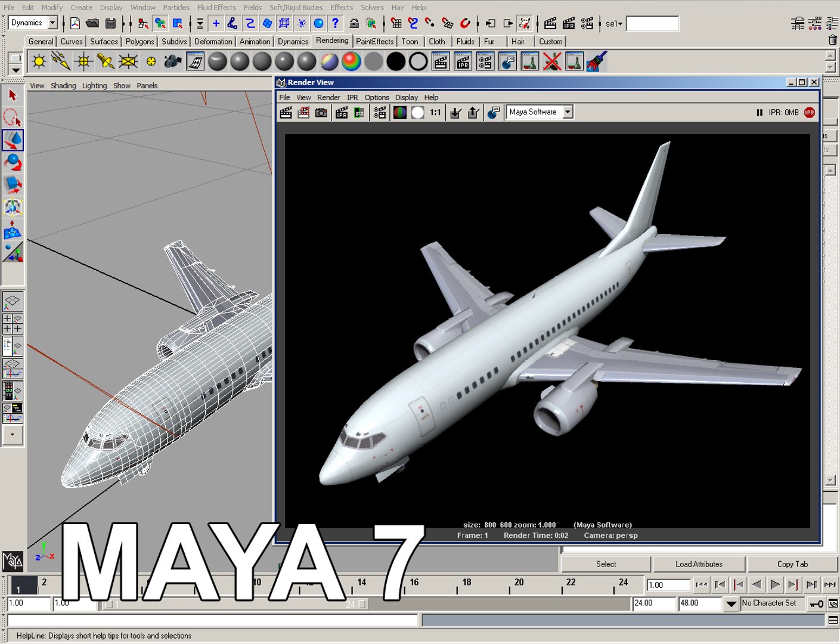The width and height of the screenshot is (840, 644).
Task: Create a point light from the Rendering shelf
Action: pos(84,61)
